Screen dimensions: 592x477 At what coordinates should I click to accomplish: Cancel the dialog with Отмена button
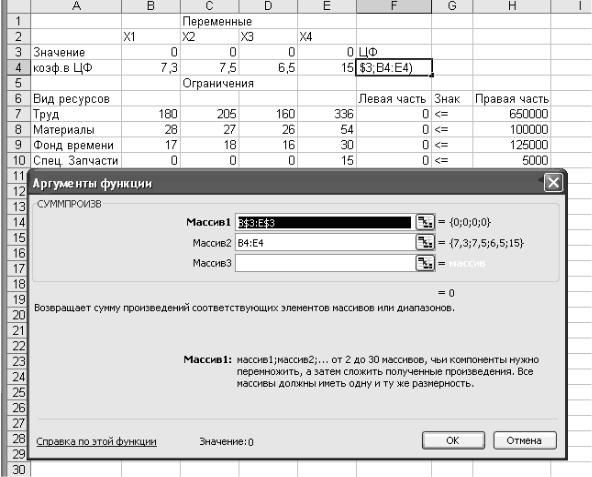point(524,440)
